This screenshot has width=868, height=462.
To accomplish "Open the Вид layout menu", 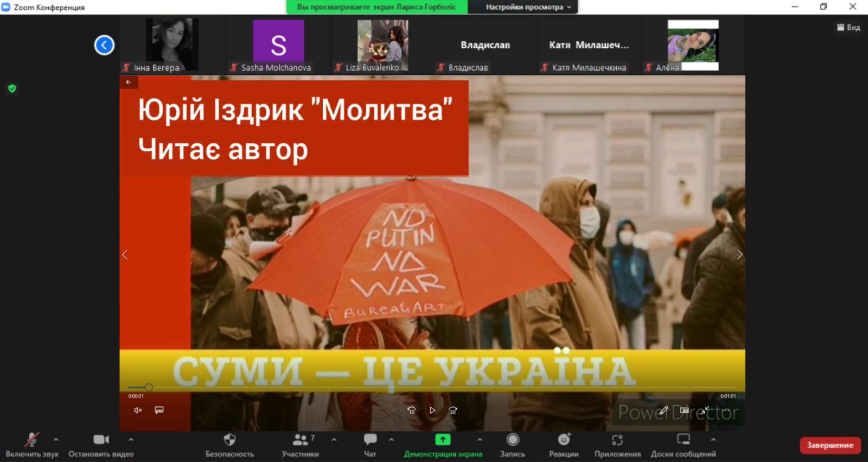I will (x=848, y=27).
